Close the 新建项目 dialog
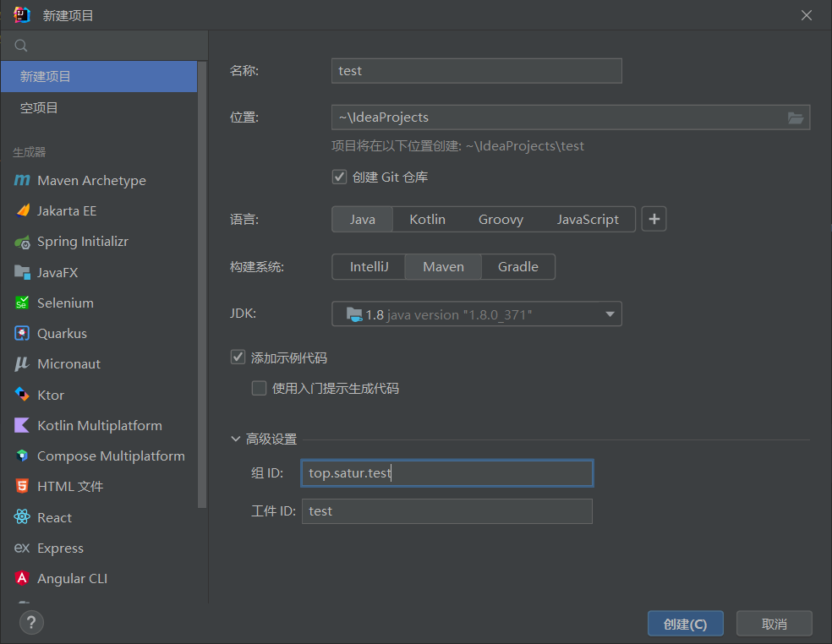The width and height of the screenshot is (832, 644). (x=807, y=15)
